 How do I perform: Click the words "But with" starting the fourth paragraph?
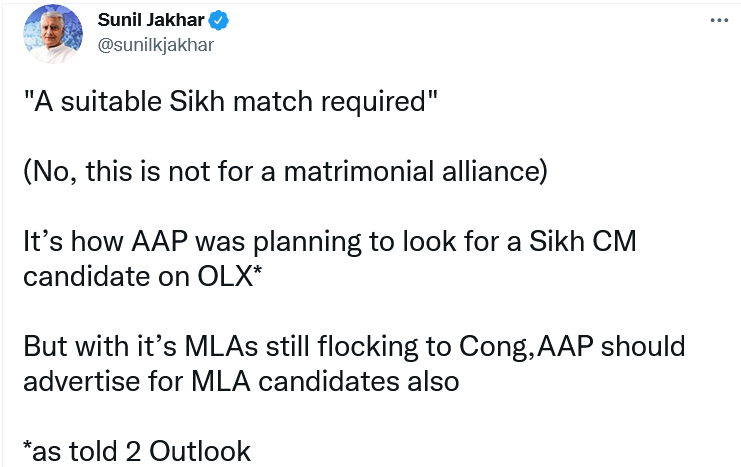76,346
